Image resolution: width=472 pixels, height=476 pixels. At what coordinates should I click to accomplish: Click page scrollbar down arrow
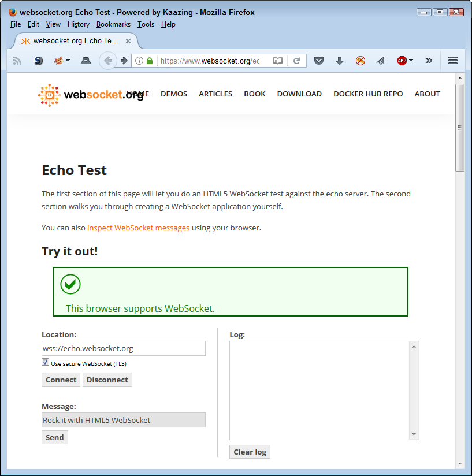460,464
